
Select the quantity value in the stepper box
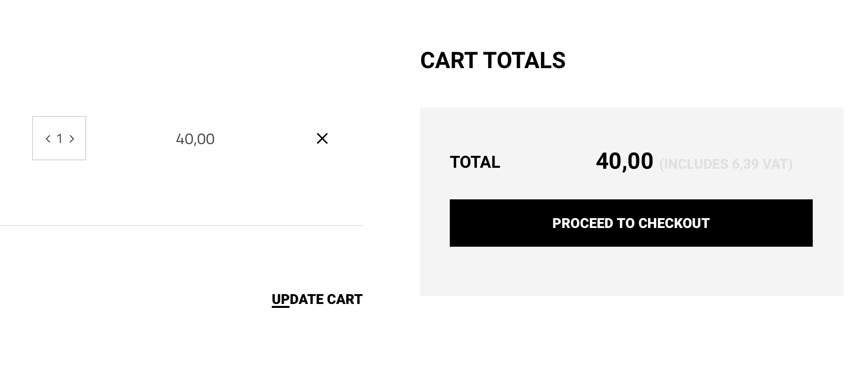coord(60,139)
